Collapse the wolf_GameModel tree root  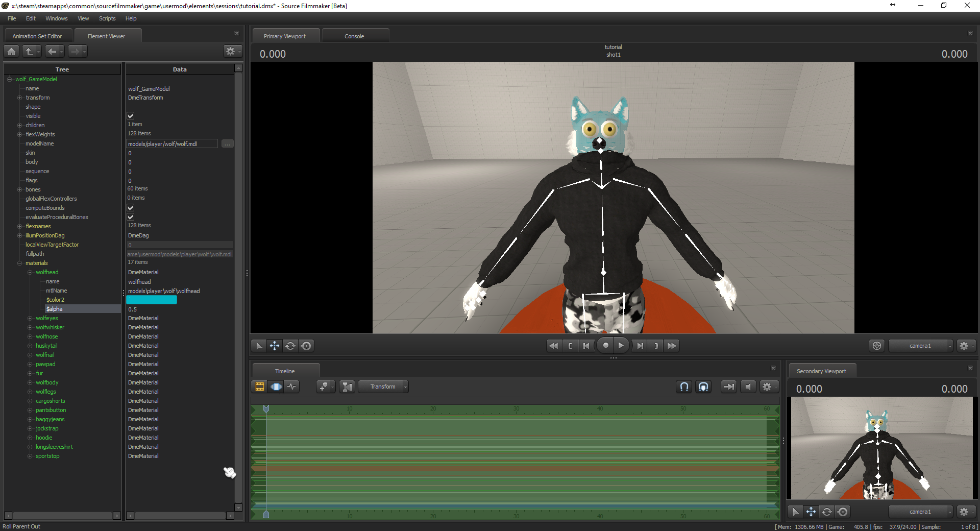[x=9, y=79]
